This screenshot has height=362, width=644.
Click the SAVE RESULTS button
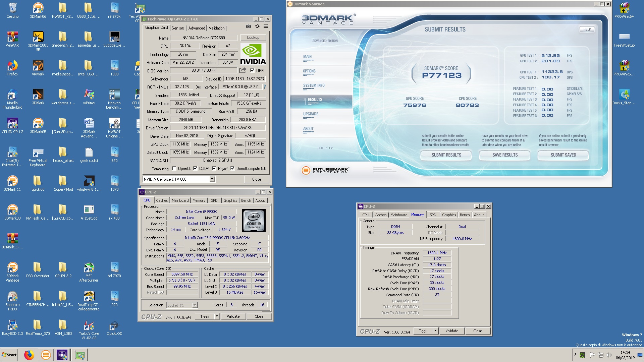click(505, 155)
